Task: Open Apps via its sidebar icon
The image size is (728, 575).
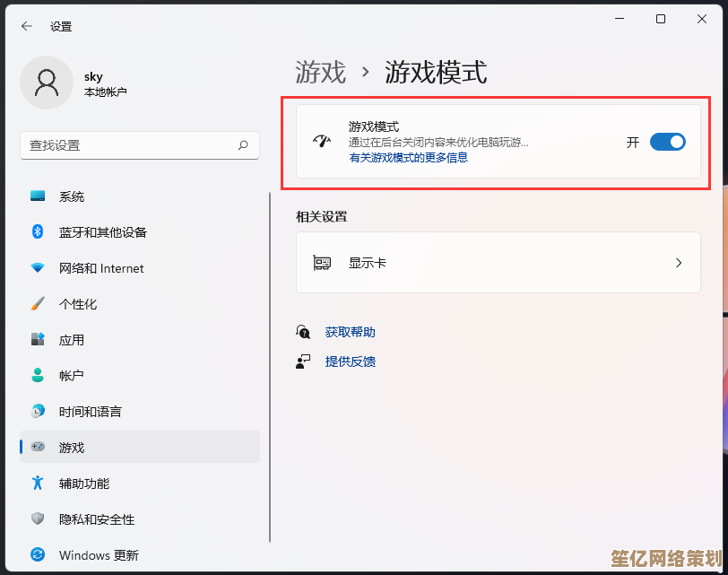Action: 38,340
